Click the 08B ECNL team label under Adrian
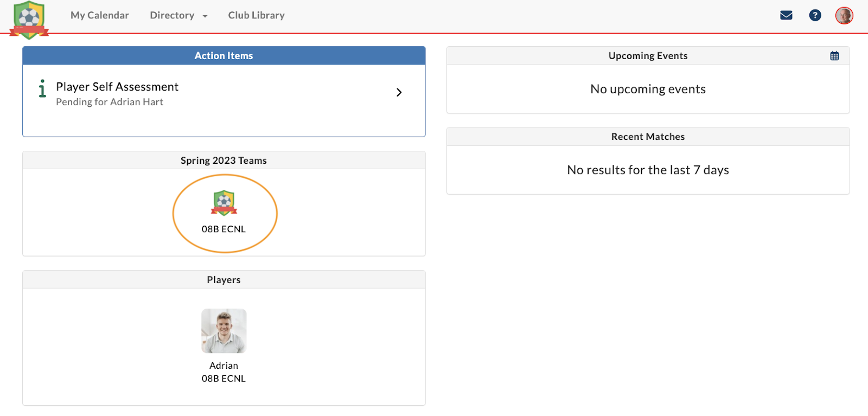 [x=224, y=379]
